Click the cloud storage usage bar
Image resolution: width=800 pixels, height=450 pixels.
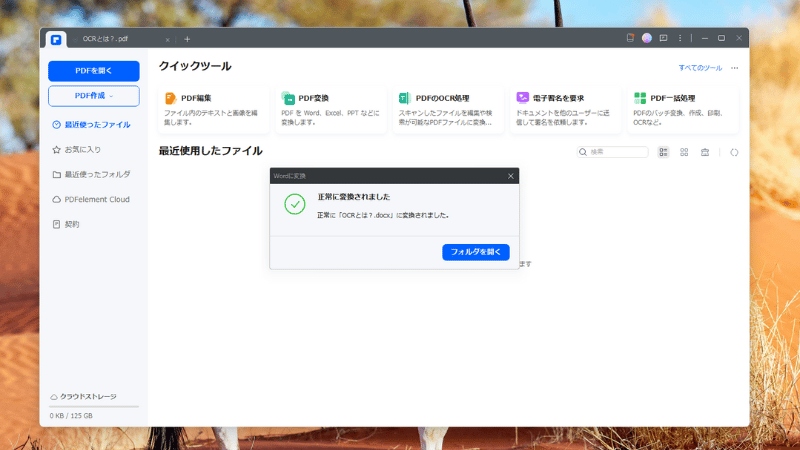pos(94,406)
